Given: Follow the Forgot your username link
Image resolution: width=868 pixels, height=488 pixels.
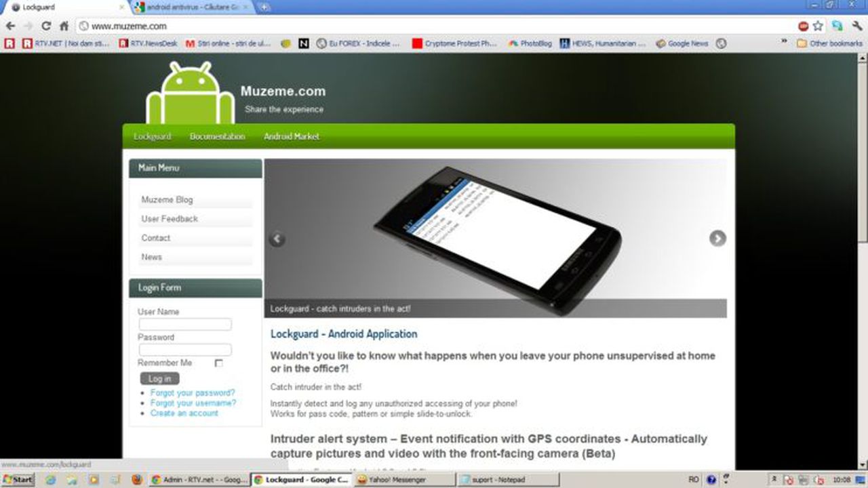Looking at the screenshot, I should click(x=193, y=403).
